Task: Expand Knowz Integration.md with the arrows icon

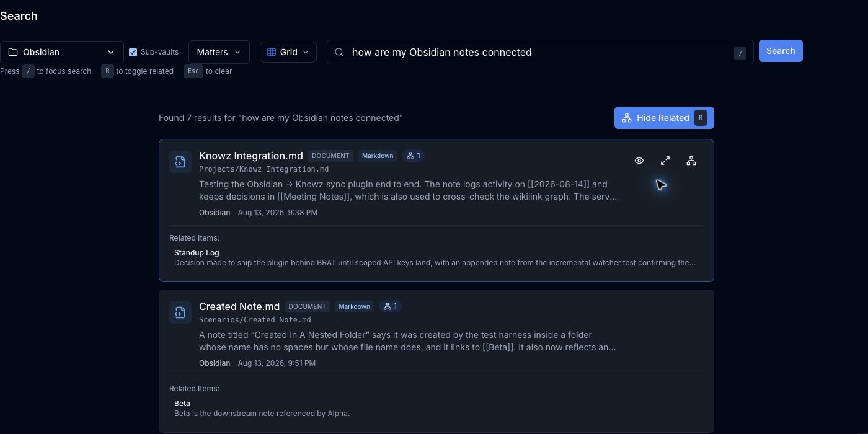Action: click(665, 161)
